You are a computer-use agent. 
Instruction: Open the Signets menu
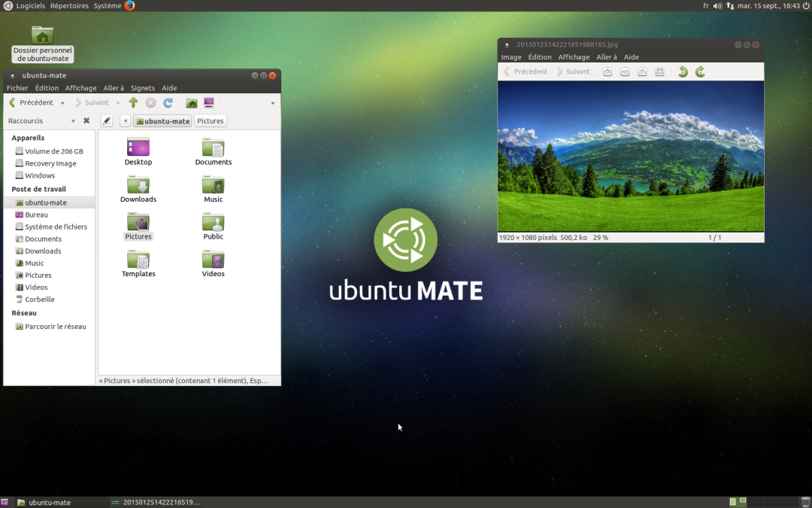click(x=143, y=88)
